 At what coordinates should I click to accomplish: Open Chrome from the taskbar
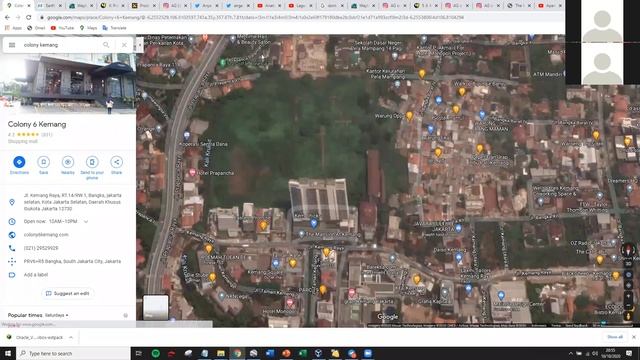pyautogui.click(x=237, y=353)
